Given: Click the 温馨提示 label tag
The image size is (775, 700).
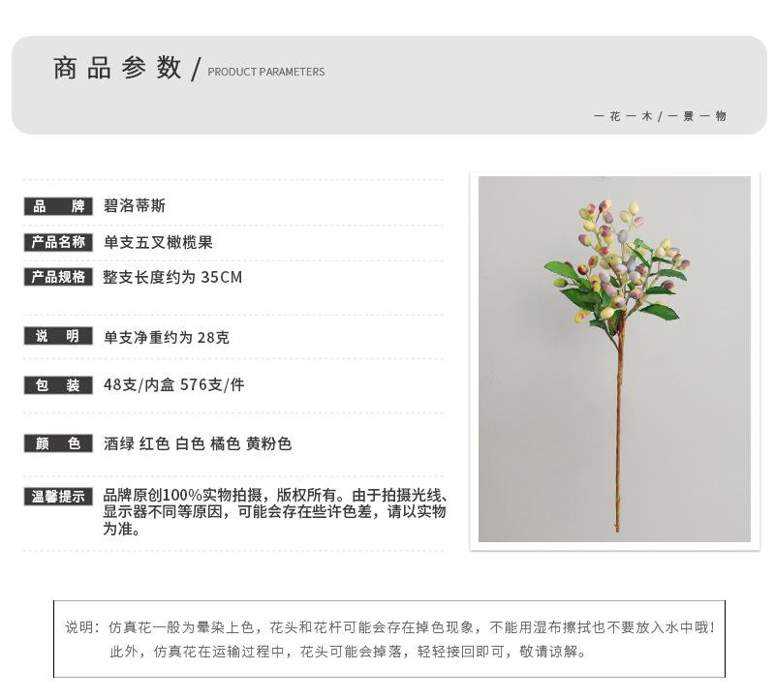Looking at the screenshot, I should tap(58, 497).
